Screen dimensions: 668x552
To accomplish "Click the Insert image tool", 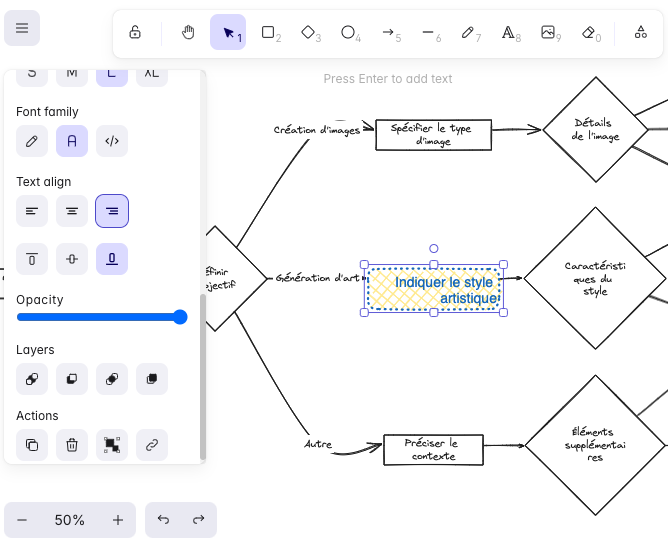I will (x=548, y=33).
